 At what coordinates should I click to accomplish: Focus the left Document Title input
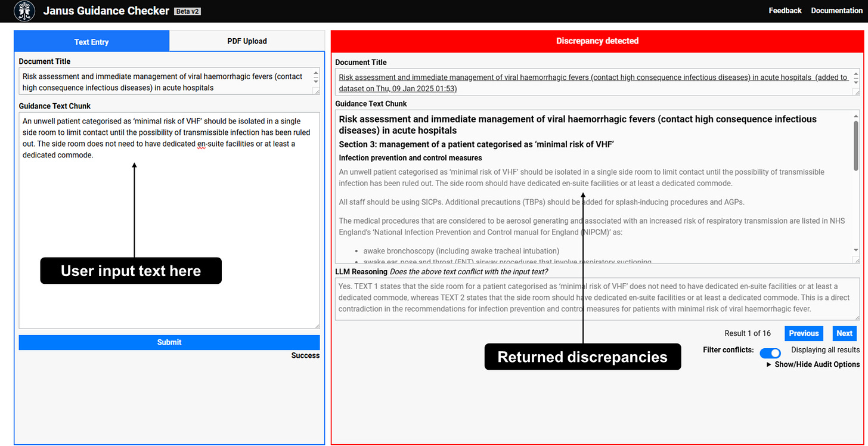pyautogui.click(x=169, y=82)
